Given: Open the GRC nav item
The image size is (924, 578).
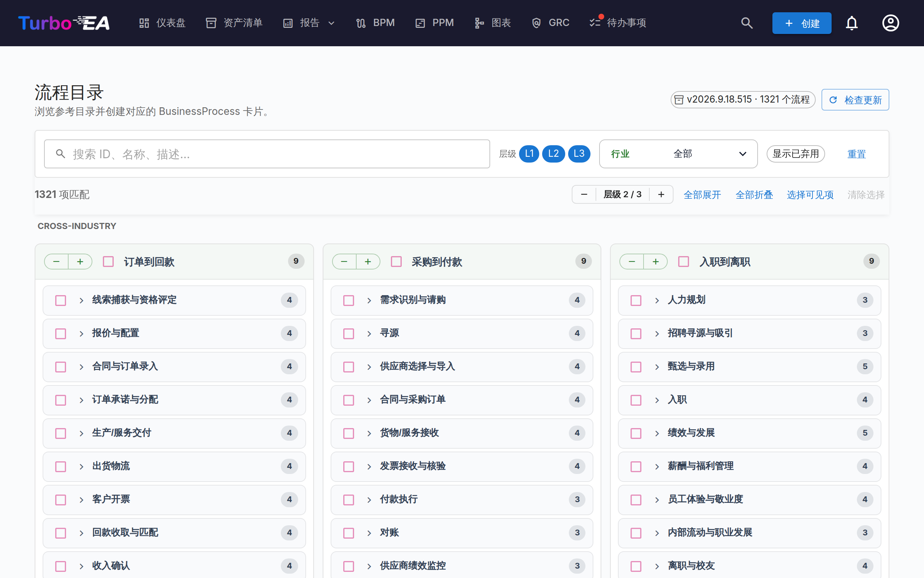Looking at the screenshot, I should tap(550, 23).
